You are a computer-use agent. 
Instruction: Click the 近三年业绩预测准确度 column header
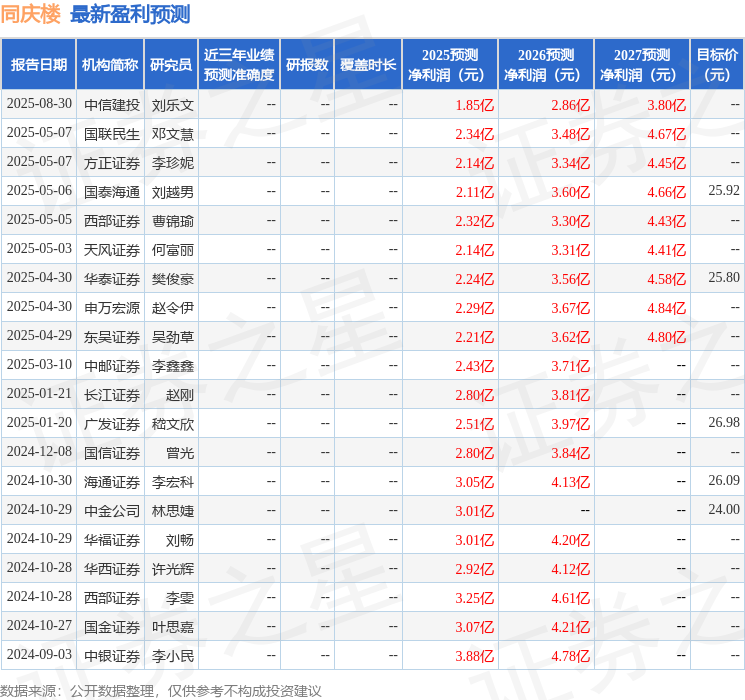tap(239, 65)
